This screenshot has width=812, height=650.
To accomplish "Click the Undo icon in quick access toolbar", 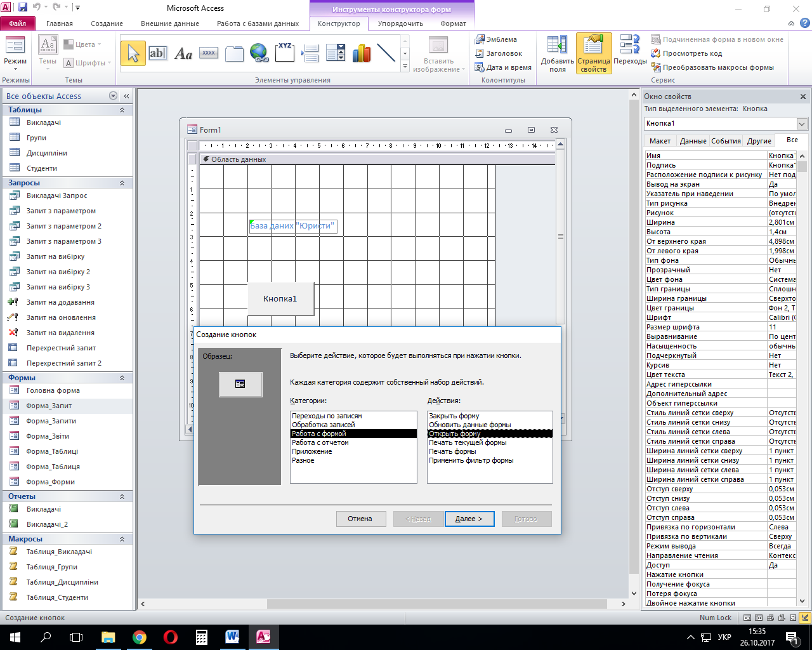I will click(x=37, y=8).
